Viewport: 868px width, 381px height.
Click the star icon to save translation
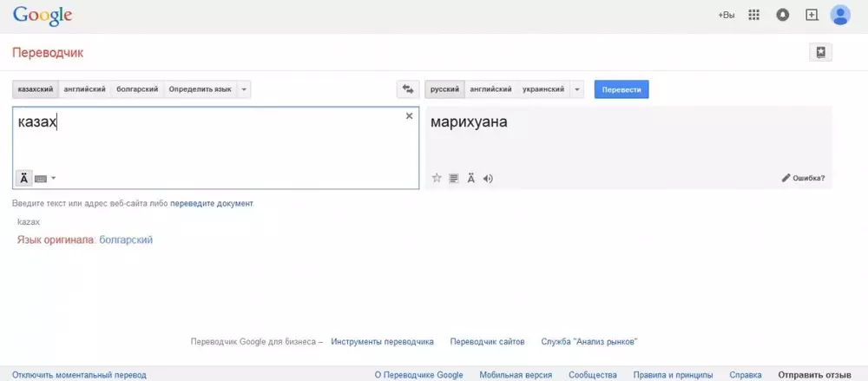(x=437, y=179)
